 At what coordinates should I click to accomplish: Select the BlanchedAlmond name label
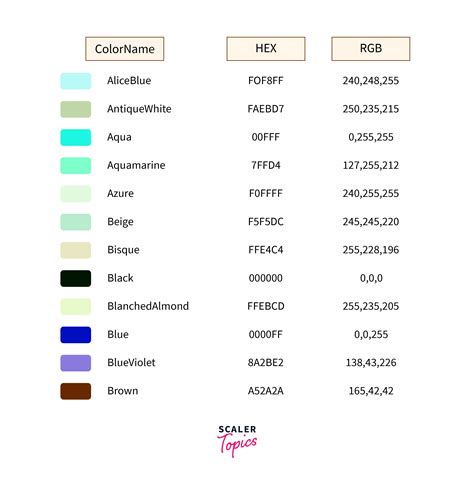point(148,306)
